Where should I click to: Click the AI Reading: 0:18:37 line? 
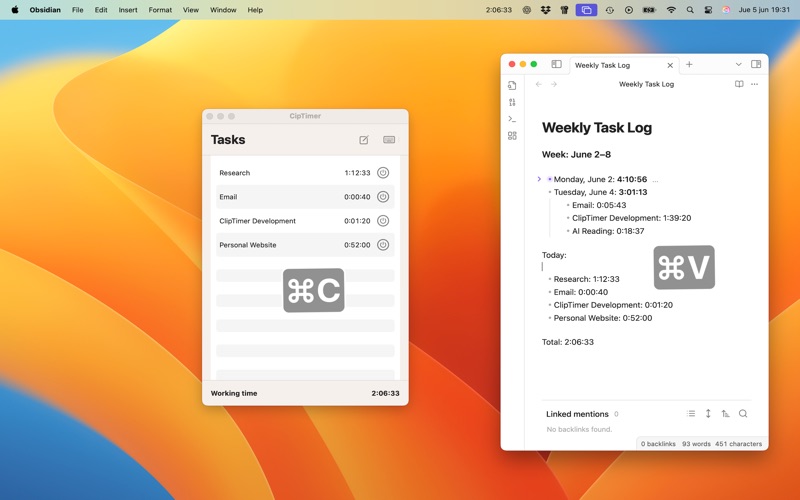[608, 231]
